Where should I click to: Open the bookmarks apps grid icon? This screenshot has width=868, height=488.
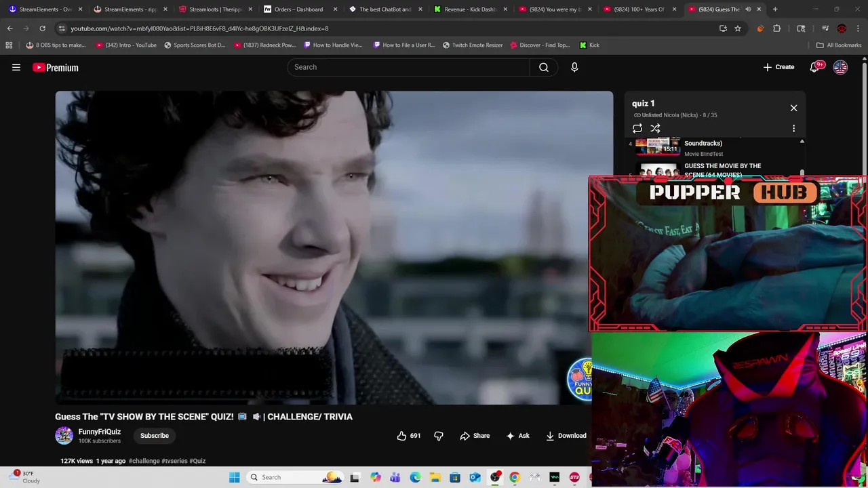point(9,45)
